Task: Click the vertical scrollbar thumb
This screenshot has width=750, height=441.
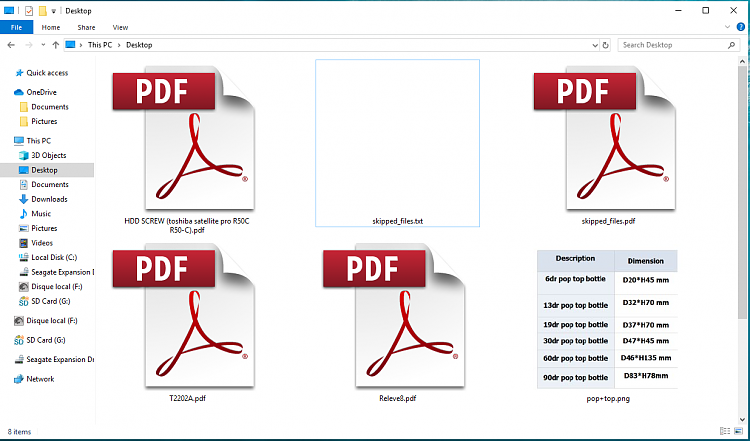Action: 742,192
